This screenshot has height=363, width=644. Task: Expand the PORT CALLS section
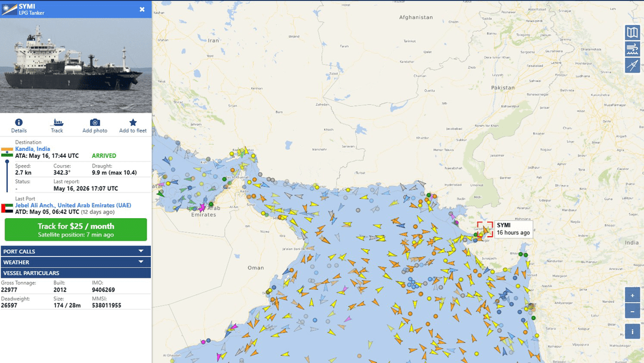coord(76,251)
